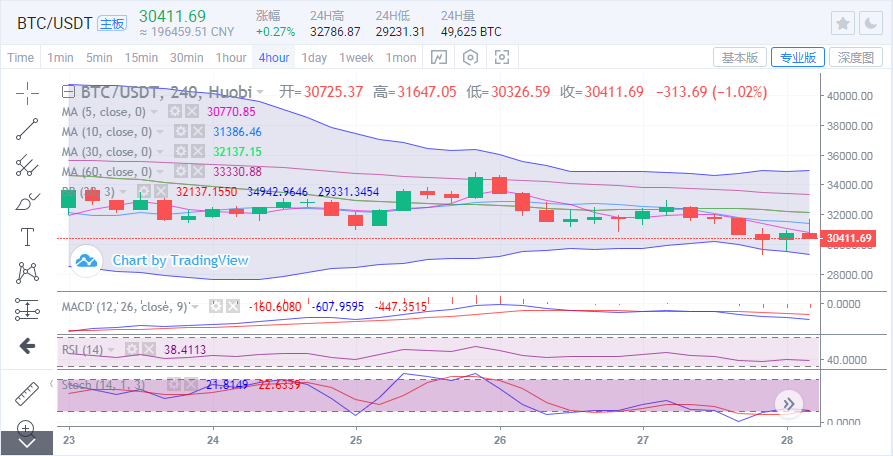Screen dimensions: 893x456
Task: Expand MA (30, close, 0) dropdown arrow
Action: coord(161,152)
